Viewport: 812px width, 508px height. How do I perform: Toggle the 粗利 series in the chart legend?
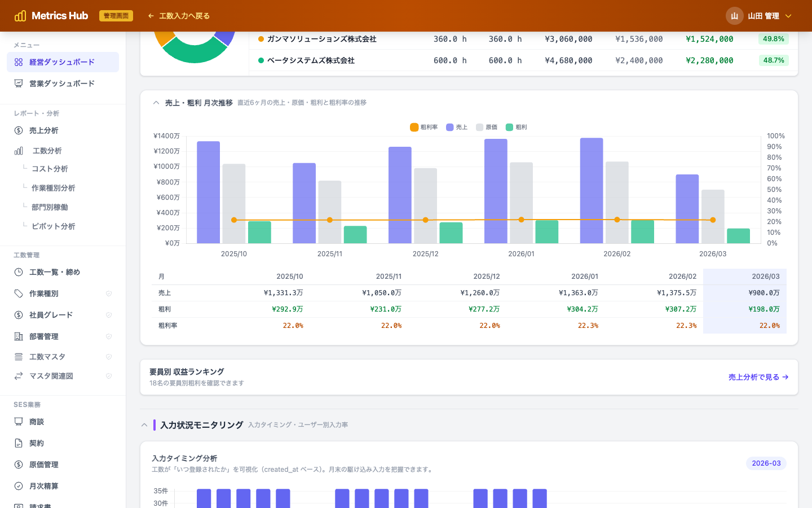tap(517, 127)
